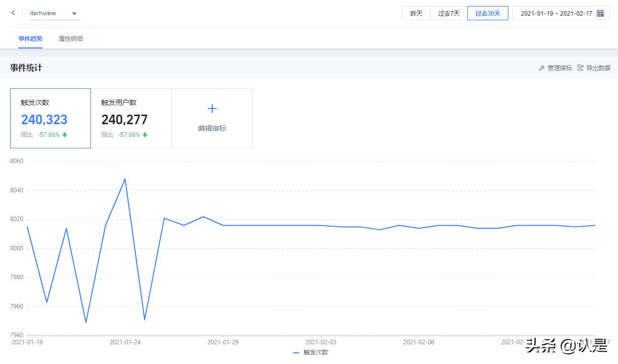Select the 触发用户数 metric card
The image size is (618, 364).
click(x=131, y=118)
